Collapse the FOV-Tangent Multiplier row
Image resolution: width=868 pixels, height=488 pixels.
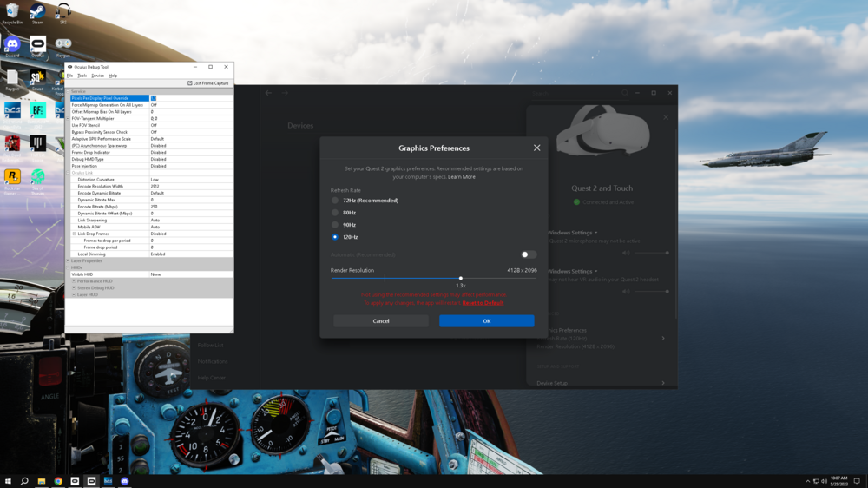pyautogui.click(x=68, y=119)
